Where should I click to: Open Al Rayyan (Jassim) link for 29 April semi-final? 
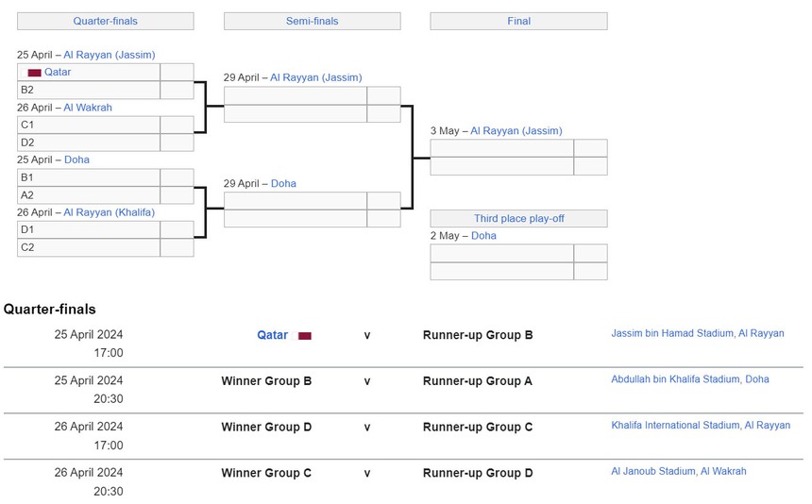pos(315,77)
